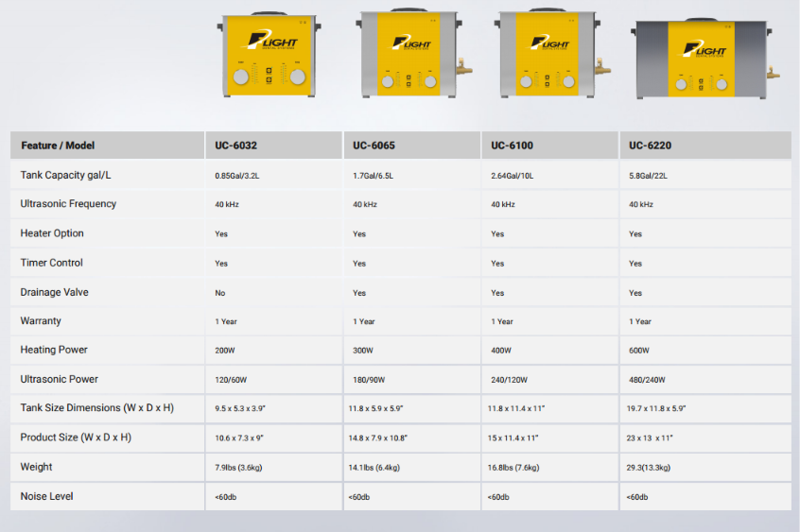Click 'Product Size (W x D x H)' label
The image size is (800, 532).
[76, 438]
